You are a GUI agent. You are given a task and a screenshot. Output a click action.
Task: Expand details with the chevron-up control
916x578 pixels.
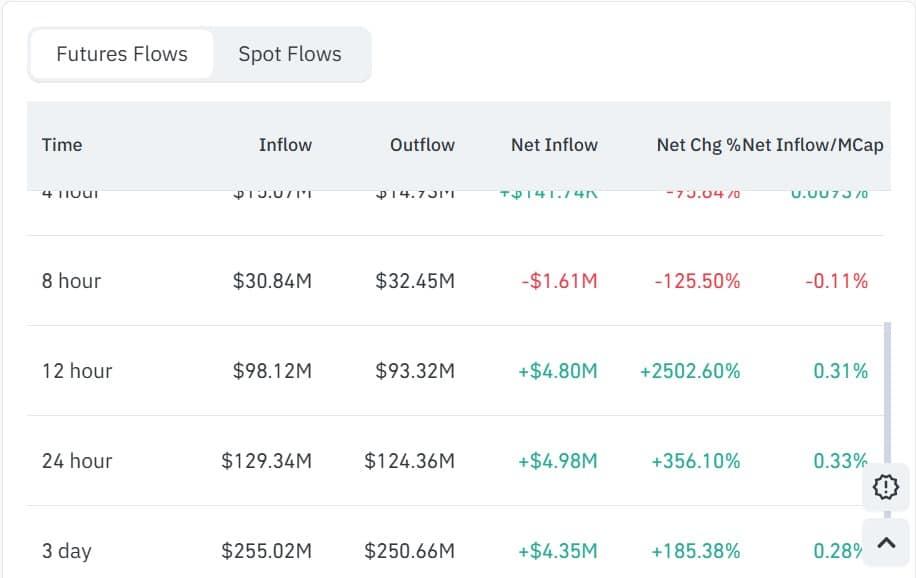[x=884, y=541]
